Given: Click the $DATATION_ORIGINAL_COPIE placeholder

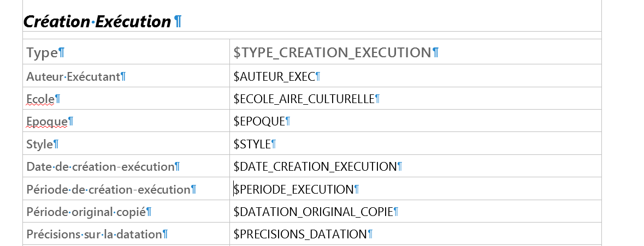Looking at the screenshot, I should [x=314, y=212].
